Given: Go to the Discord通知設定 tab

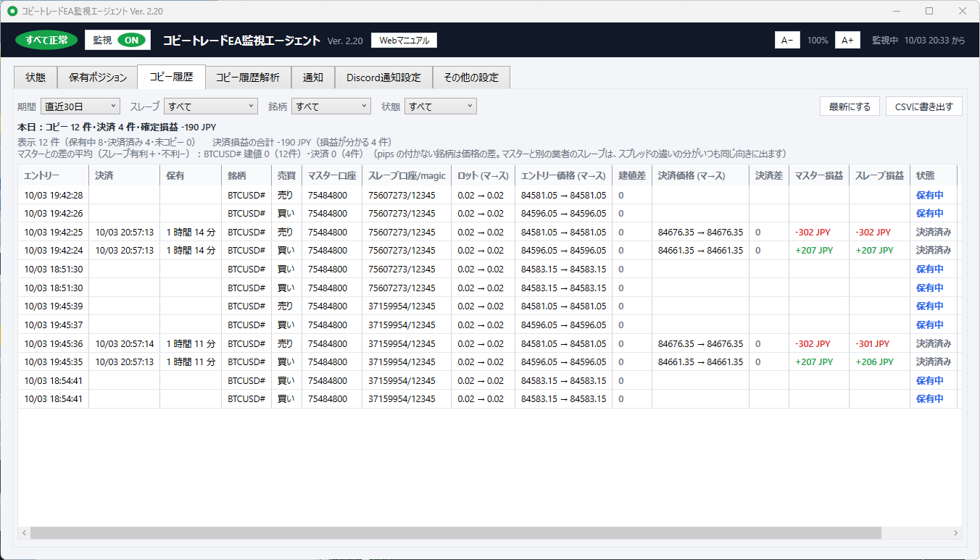Looking at the screenshot, I should point(383,78).
